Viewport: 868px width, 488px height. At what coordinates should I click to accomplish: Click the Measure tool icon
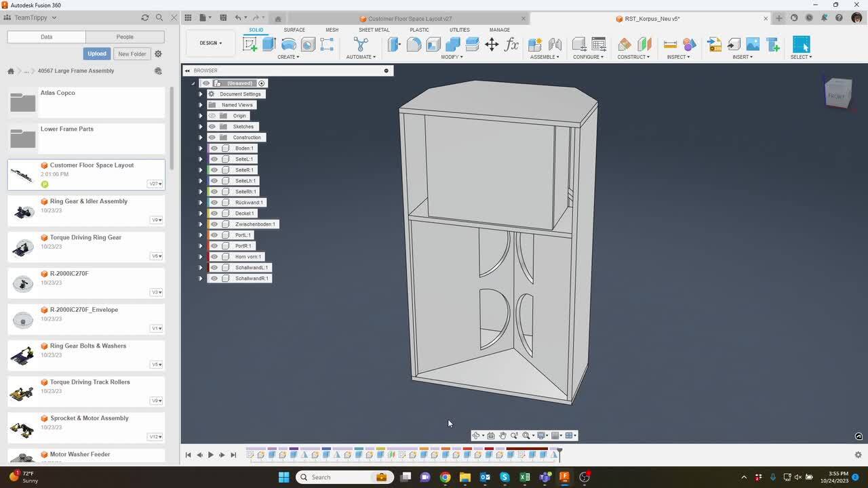click(x=670, y=45)
